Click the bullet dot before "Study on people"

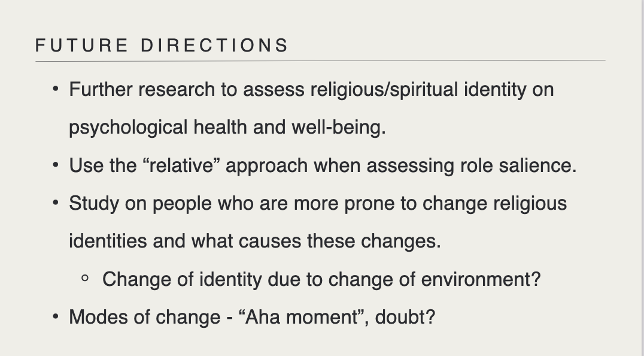56,203
